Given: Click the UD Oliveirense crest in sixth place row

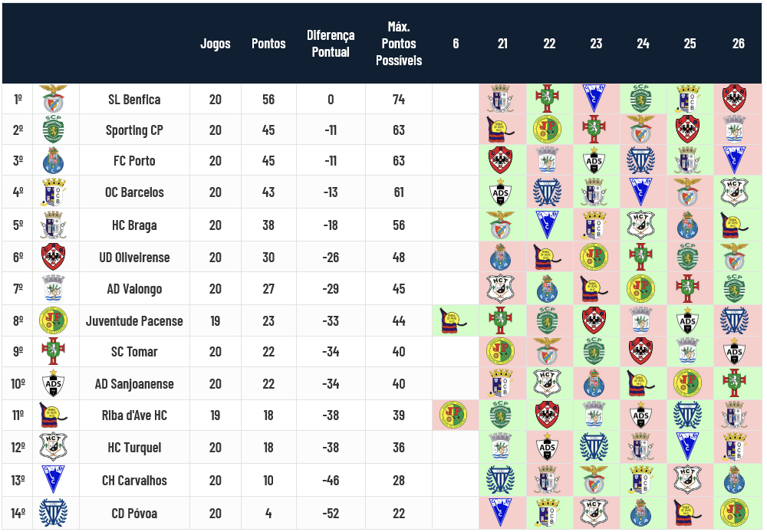Looking at the screenshot, I should (54, 258).
